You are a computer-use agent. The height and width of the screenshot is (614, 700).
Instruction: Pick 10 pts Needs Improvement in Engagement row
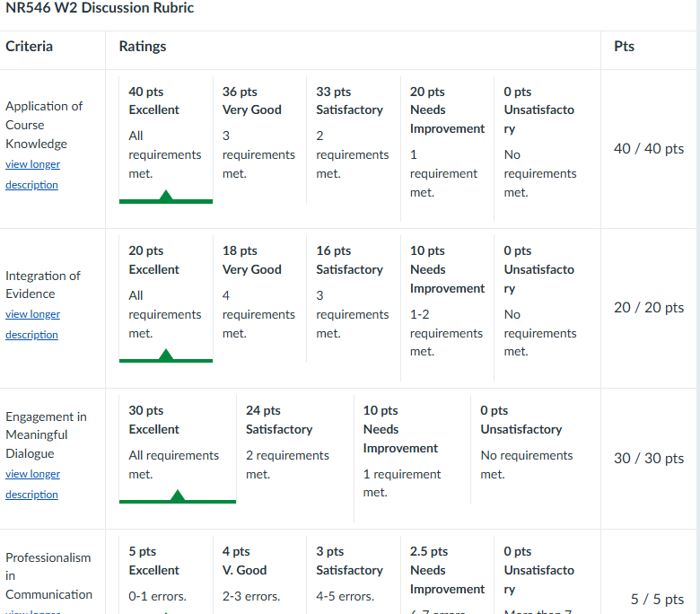coord(411,455)
